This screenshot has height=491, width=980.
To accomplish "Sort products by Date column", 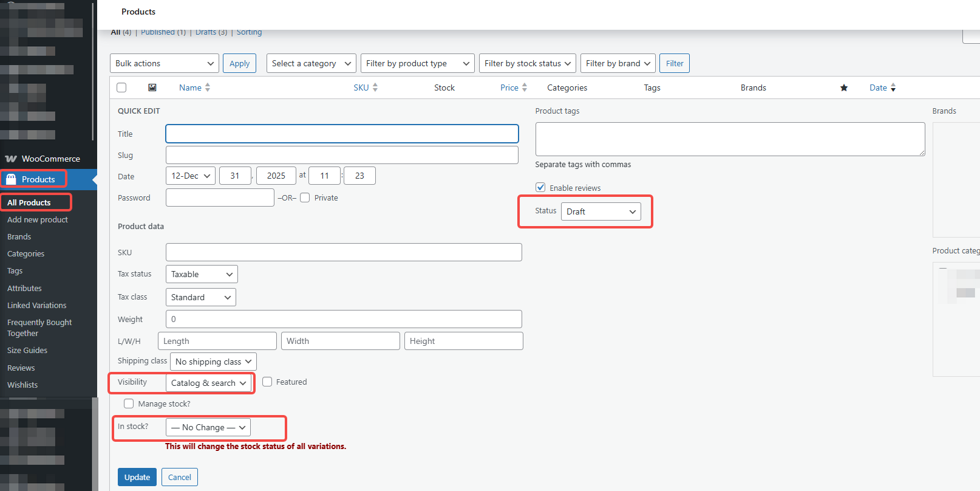I will 882,88.
